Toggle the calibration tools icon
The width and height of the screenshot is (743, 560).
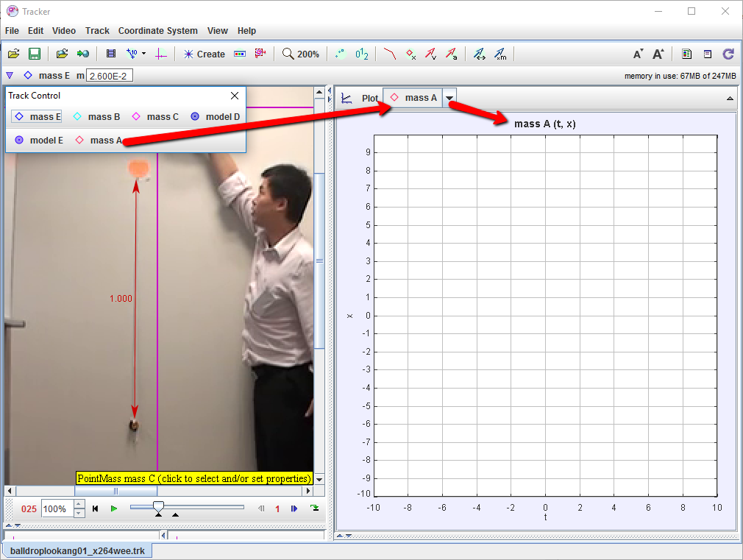tap(132, 54)
